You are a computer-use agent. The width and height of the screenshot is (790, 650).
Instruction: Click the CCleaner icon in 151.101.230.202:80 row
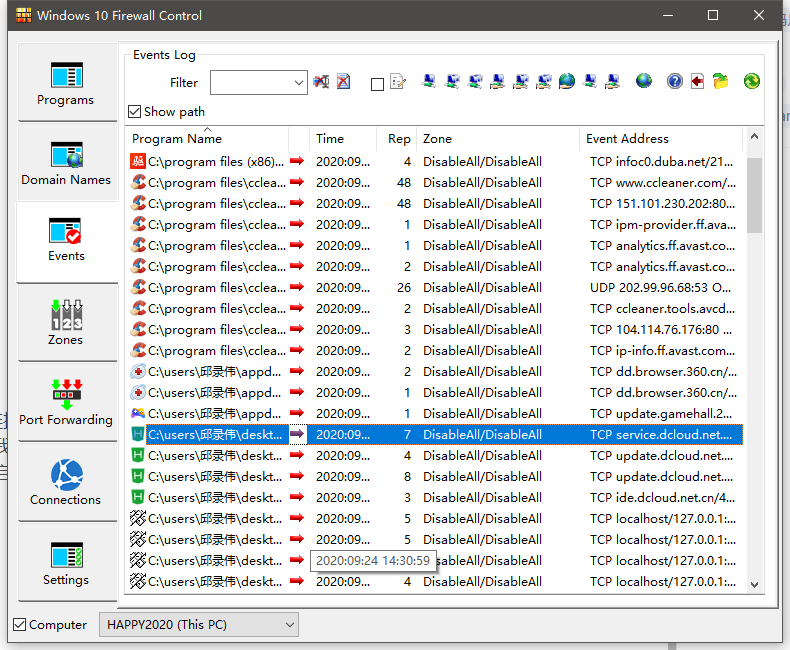tap(138, 203)
